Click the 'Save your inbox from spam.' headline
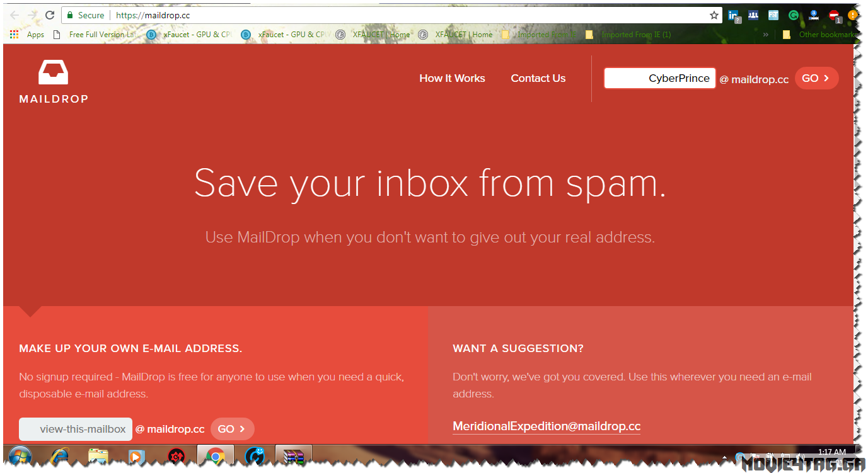 430,183
